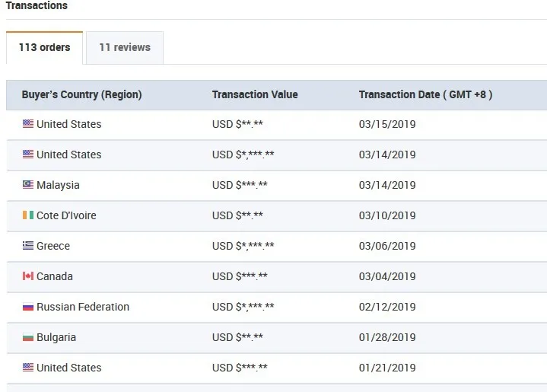Click the Russian Federation flag icon

point(28,307)
